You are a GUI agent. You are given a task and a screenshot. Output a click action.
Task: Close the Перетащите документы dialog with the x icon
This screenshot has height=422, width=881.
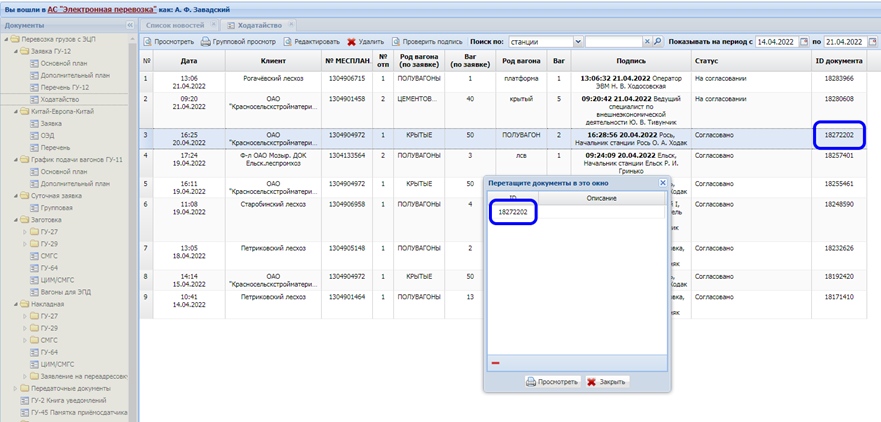click(662, 183)
